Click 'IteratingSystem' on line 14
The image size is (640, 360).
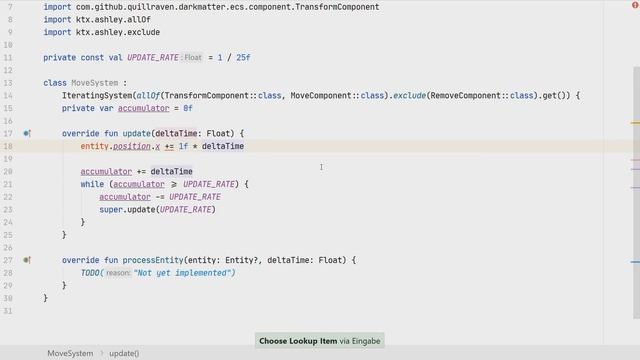tap(97, 96)
